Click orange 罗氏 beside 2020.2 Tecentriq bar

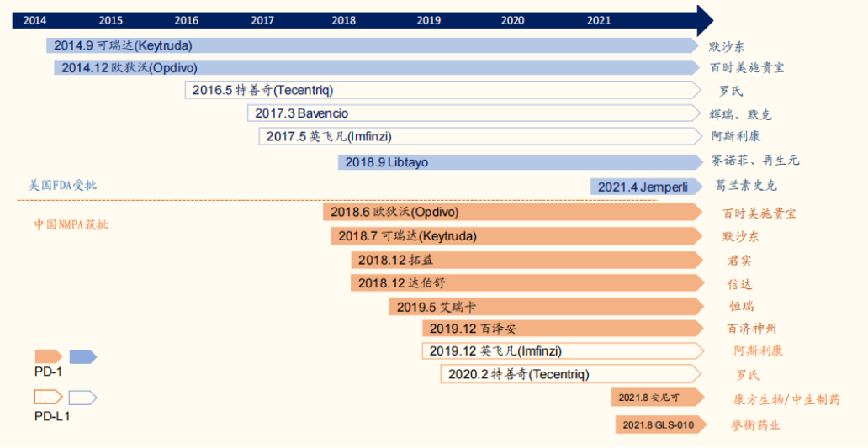(x=748, y=375)
